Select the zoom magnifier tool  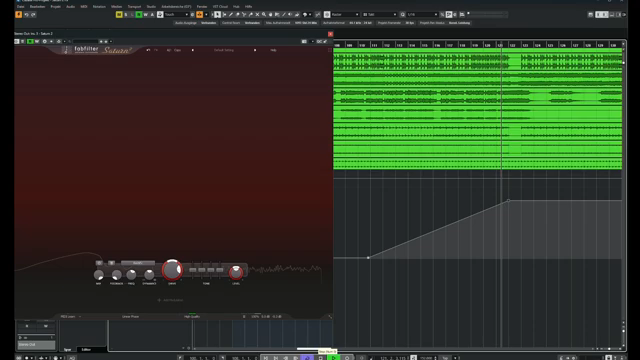click(264, 15)
